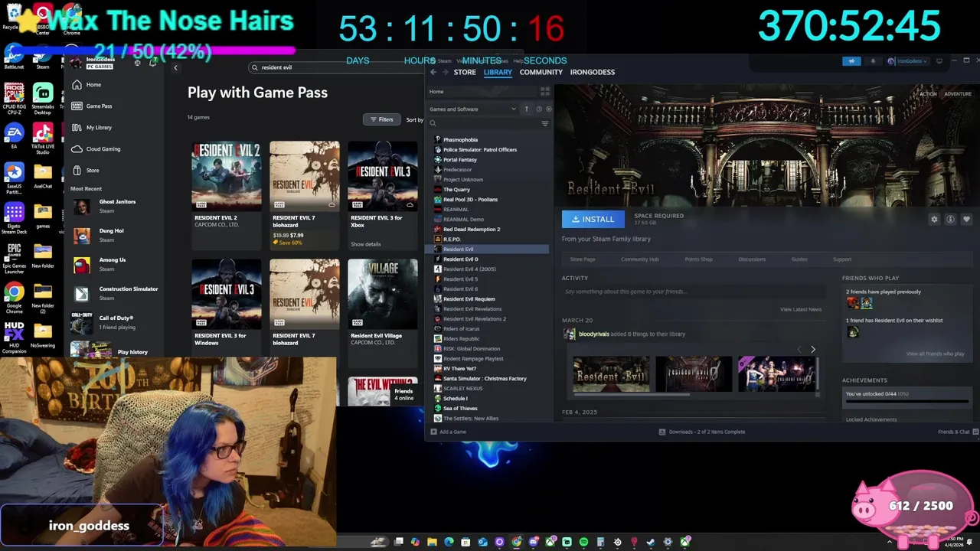This screenshot has width=980, height=551.
Task: Click next arrow in Steam activity carousel
Action: tap(812, 350)
